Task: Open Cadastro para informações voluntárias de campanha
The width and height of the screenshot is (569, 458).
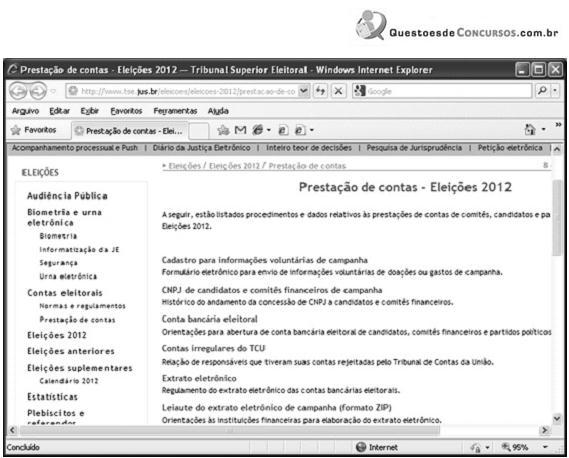Action: point(265,260)
